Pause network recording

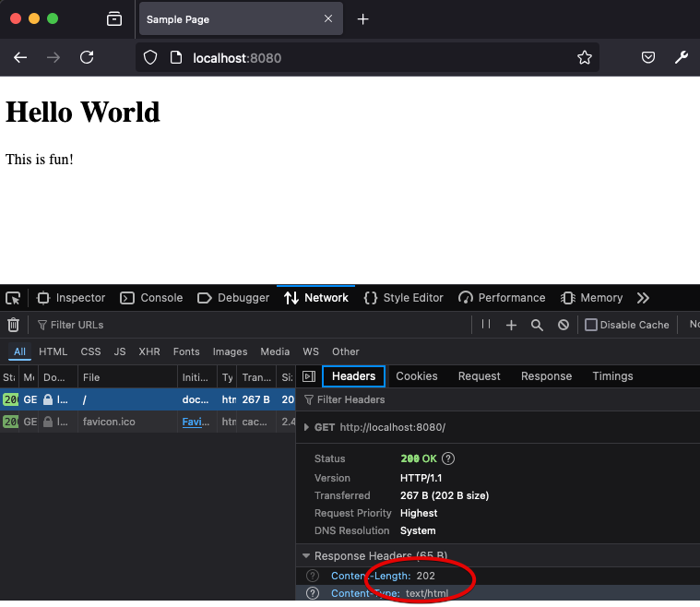click(x=486, y=325)
